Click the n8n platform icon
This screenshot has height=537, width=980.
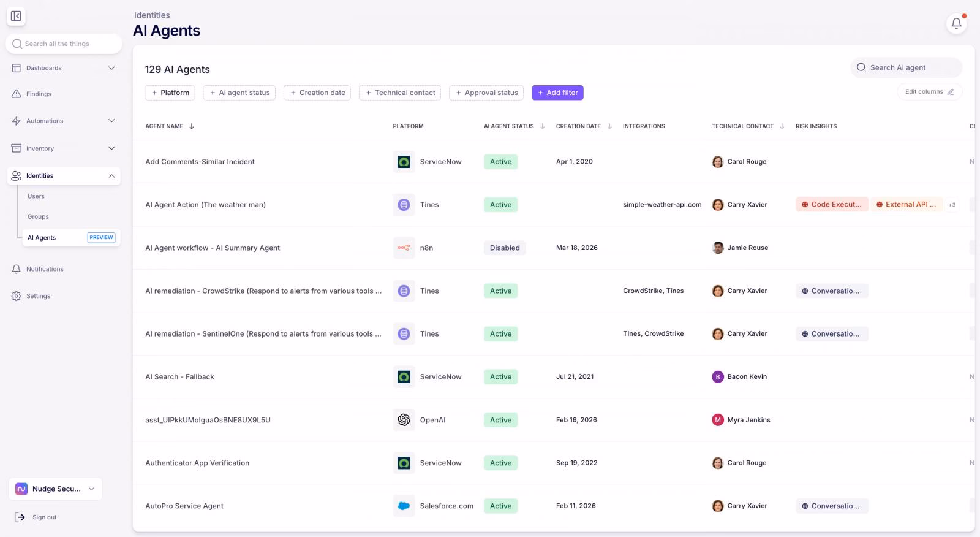point(404,248)
